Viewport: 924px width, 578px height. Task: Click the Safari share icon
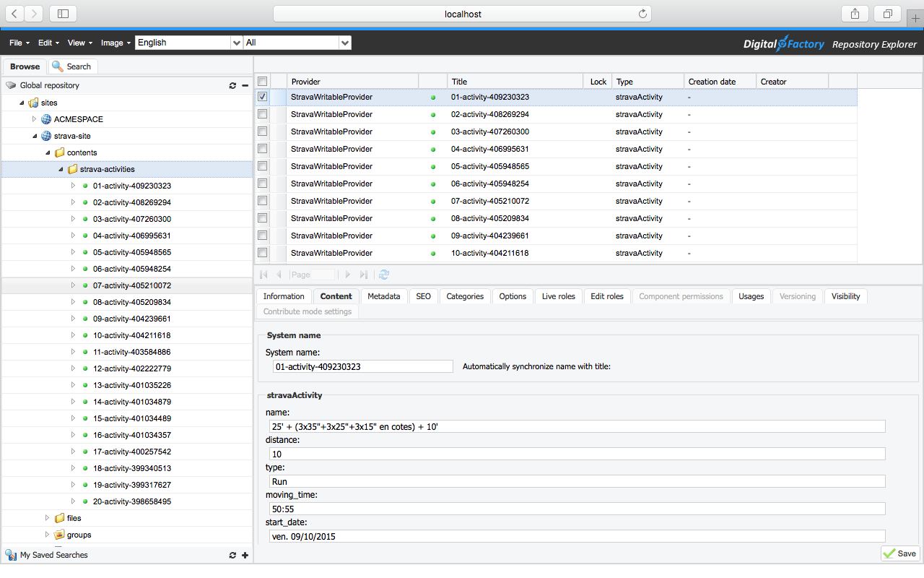click(855, 14)
